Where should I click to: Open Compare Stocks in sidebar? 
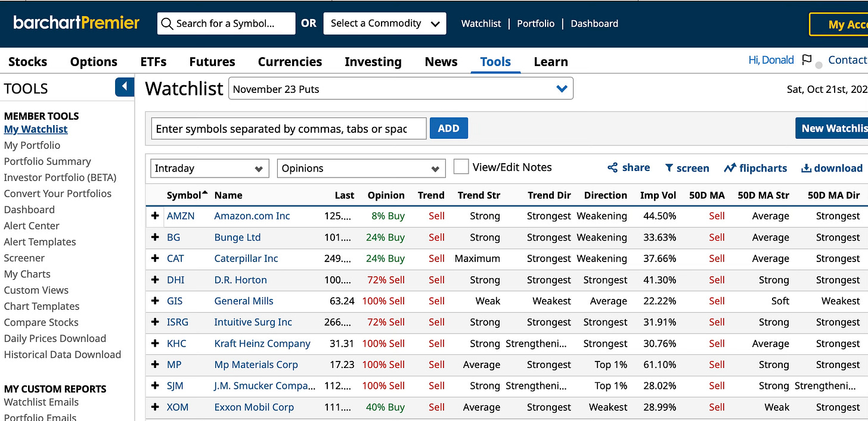click(41, 322)
